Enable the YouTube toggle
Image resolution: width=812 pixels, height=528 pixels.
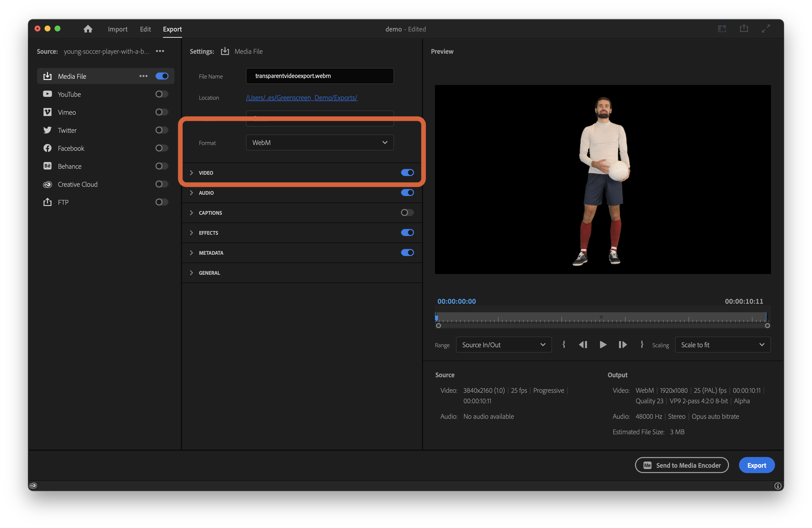coord(162,94)
